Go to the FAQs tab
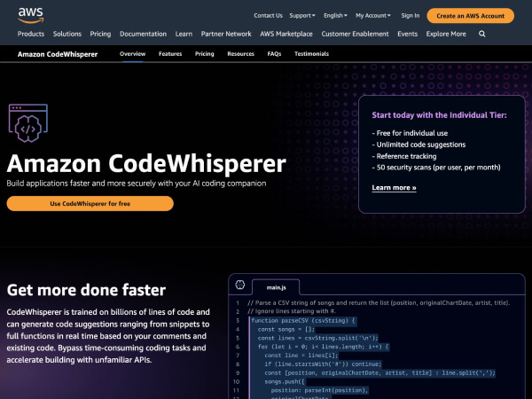 point(274,54)
